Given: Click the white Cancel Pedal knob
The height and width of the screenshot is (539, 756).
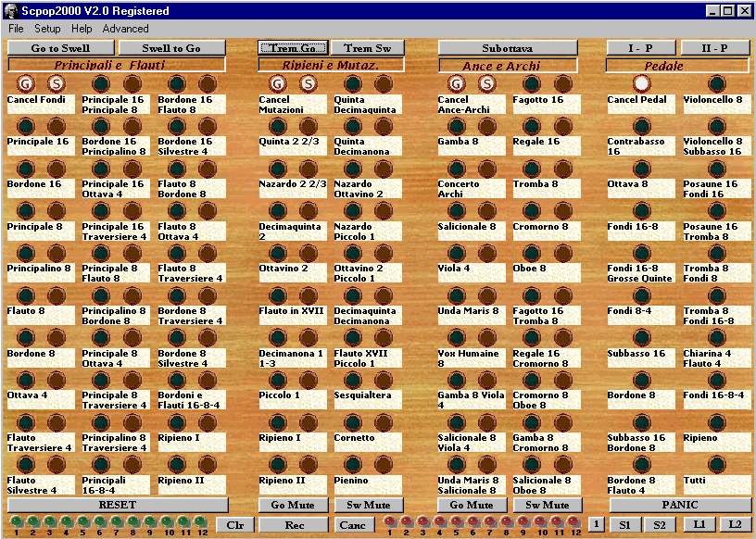Looking at the screenshot, I should pos(641,84).
